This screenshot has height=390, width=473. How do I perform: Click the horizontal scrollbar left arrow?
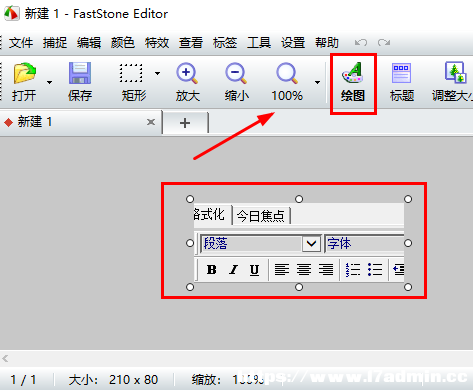[x=5, y=359]
